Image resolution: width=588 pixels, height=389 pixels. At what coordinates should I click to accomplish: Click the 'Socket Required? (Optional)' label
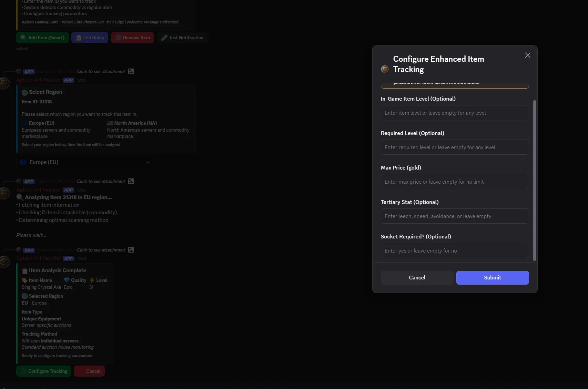tap(416, 236)
